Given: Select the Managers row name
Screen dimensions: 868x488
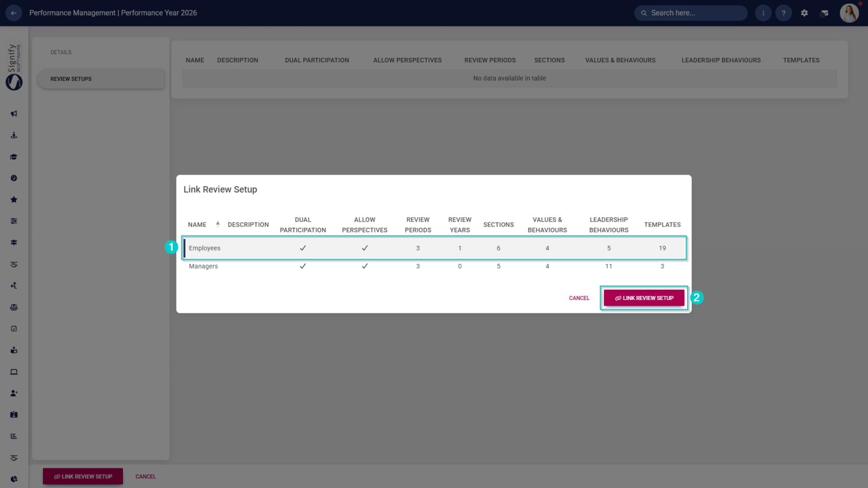Looking at the screenshot, I should click(203, 266).
